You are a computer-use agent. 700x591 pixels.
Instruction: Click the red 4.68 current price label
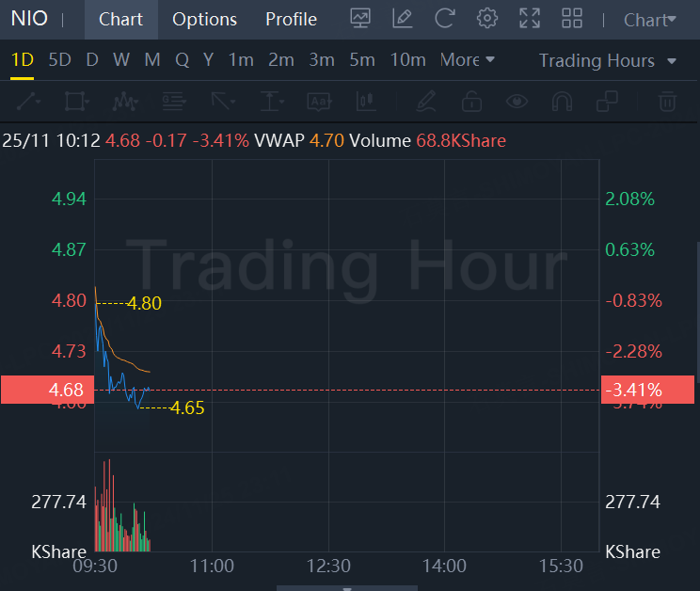point(45,390)
